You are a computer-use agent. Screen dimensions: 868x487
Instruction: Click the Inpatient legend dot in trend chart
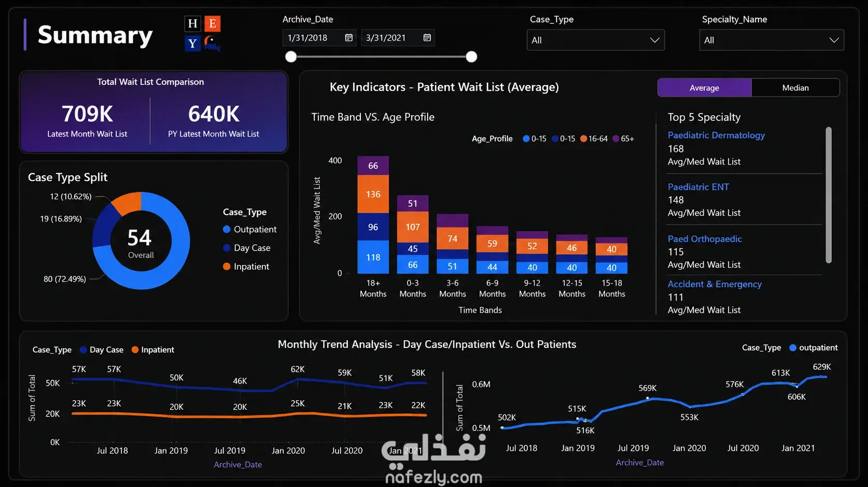pos(135,350)
